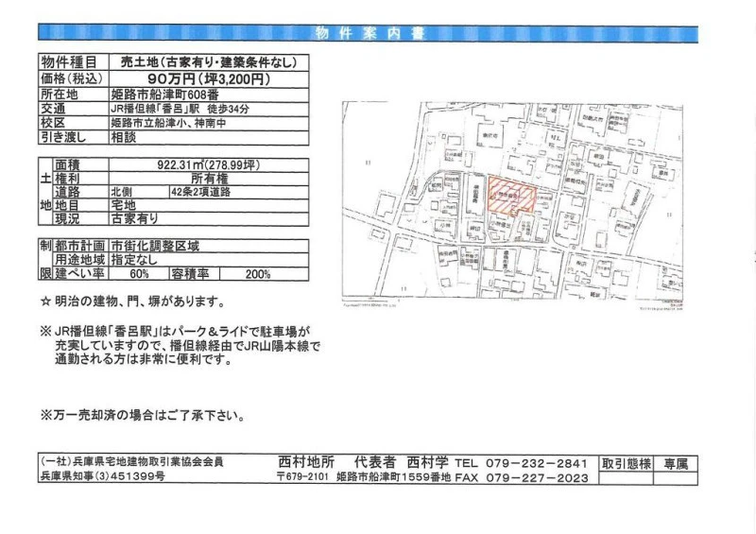Click the red hatched parcel on the map
Viewport: 756px width, 534px height.
point(511,194)
